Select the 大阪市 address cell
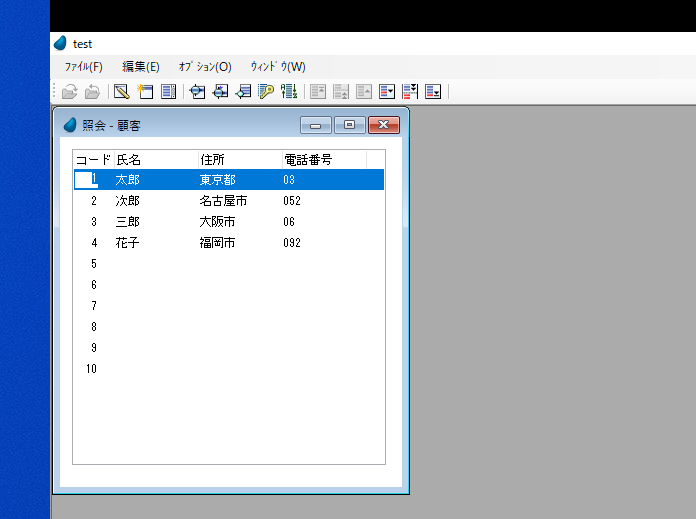 [217, 222]
